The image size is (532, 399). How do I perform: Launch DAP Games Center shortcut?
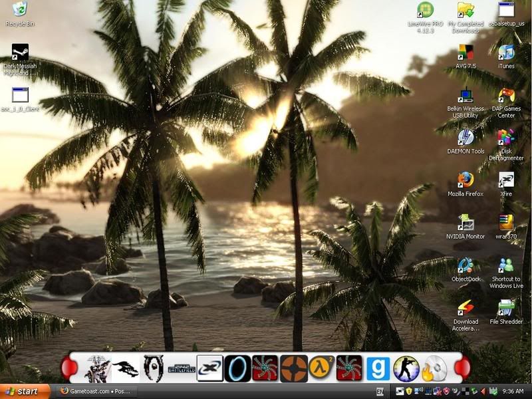pyautogui.click(x=506, y=102)
